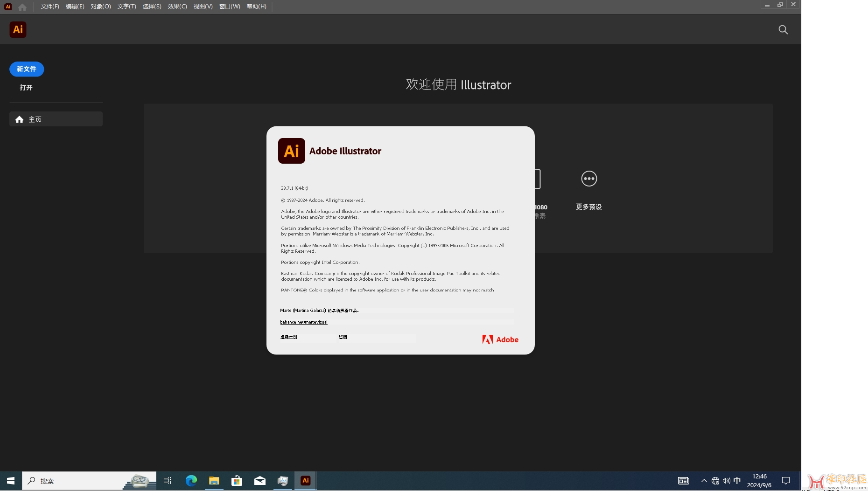Open the 文件(F) menu
868x491 pixels.
(50, 7)
